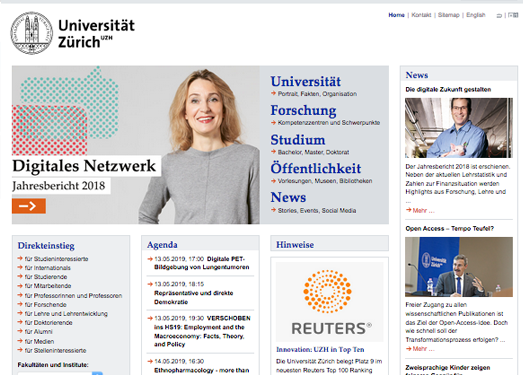Click the orange arrow button on the Jahresbericht banner
The image size is (523, 375).
(x=29, y=206)
